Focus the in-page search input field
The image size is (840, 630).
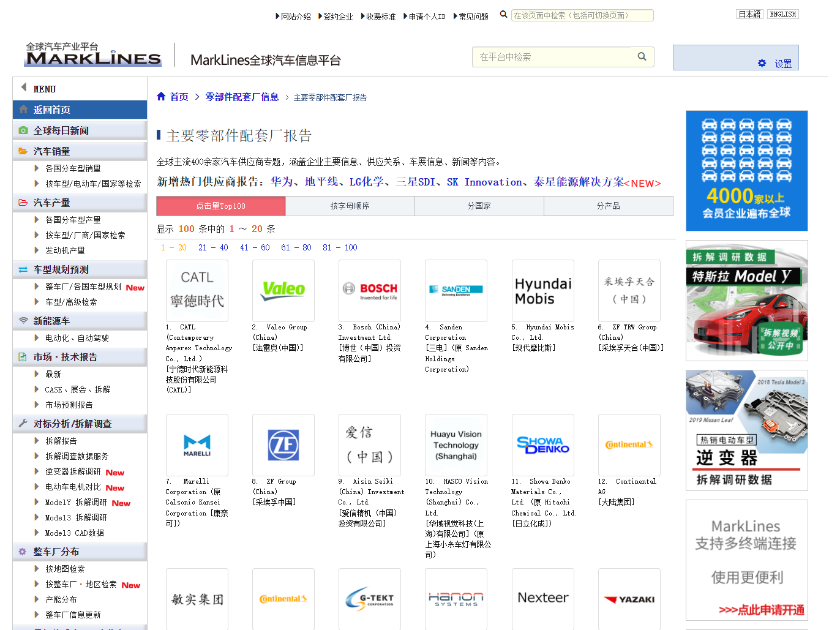582,15
